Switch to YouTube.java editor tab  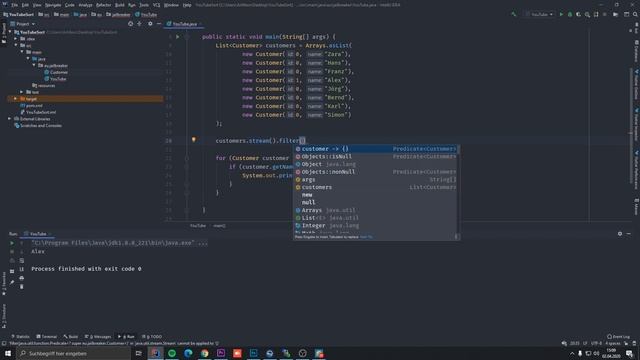(184, 24)
